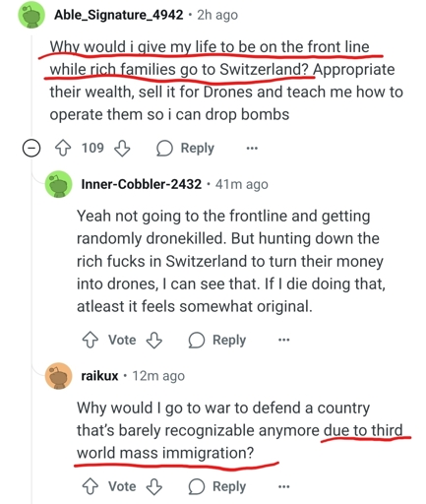Upvote raikux's comment

(x=90, y=486)
